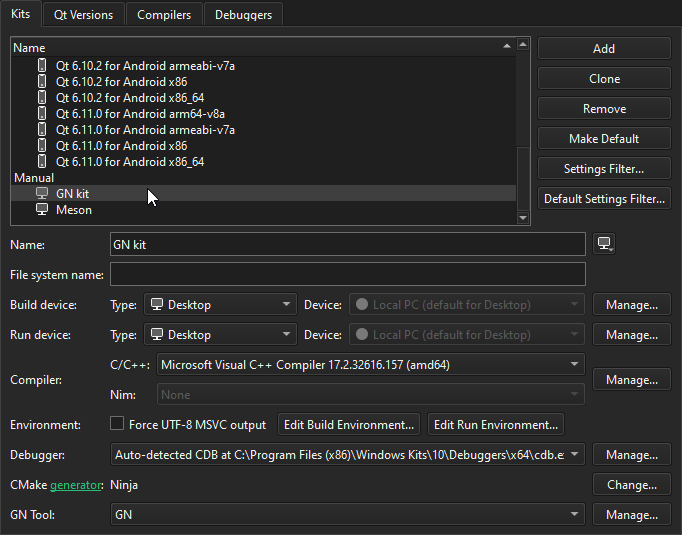Open the Debugger selection dropdown
This screenshot has height=535, width=682.
coord(348,455)
